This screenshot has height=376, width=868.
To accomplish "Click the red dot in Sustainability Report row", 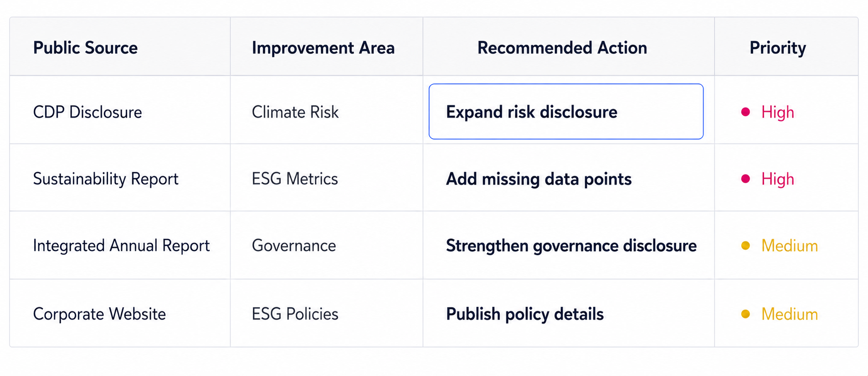I will click(x=745, y=179).
